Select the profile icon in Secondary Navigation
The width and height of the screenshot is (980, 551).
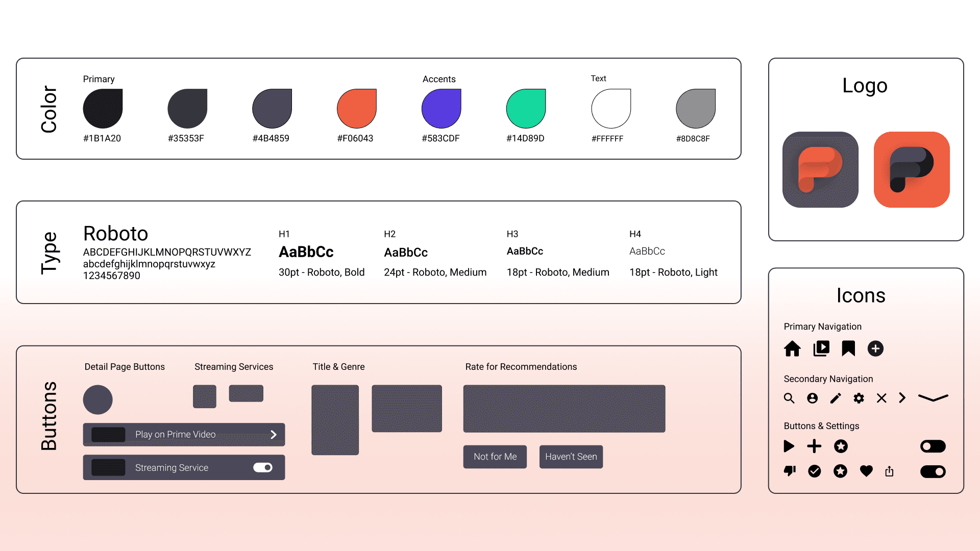813,398
